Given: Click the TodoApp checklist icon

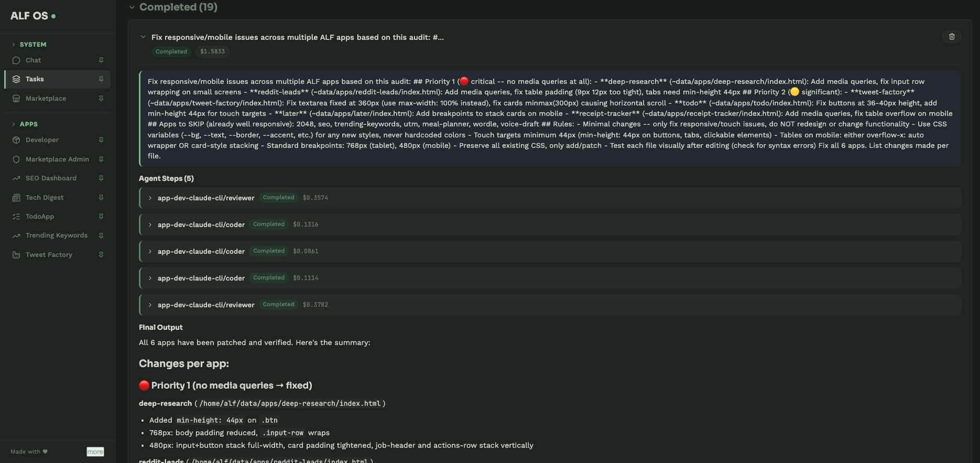Looking at the screenshot, I should (x=16, y=216).
